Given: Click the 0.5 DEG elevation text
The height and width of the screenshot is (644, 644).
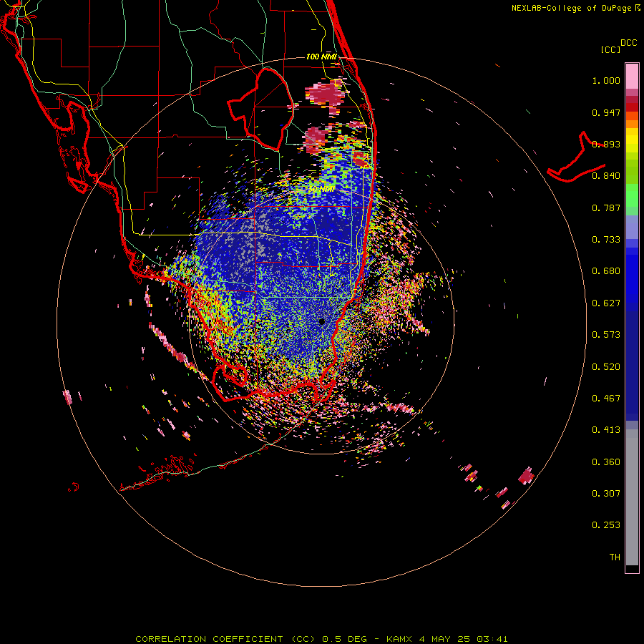Looking at the screenshot, I should pos(344,639).
